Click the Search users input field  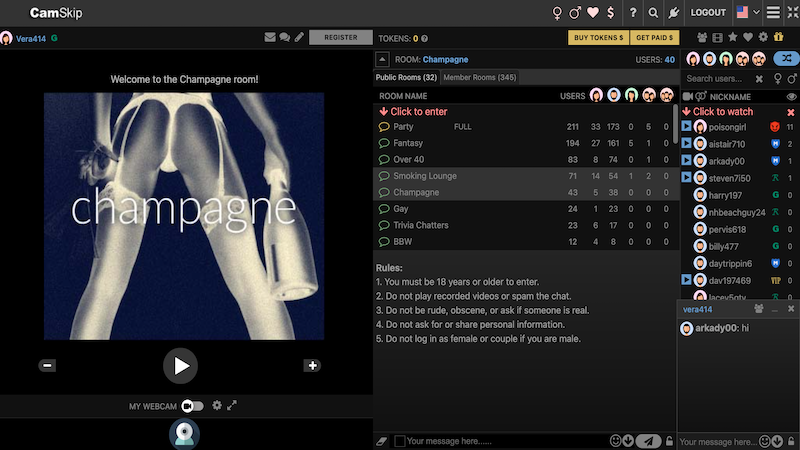click(717, 79)
